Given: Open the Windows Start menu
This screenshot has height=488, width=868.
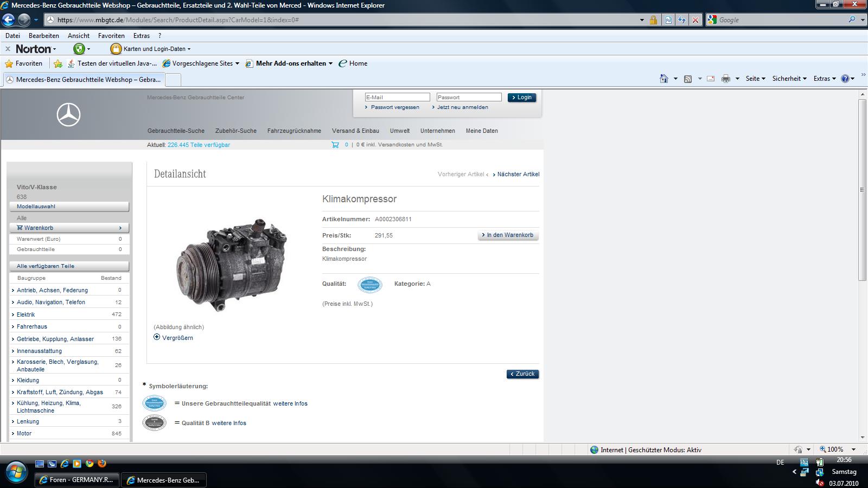Looking at the screenshot, I should pyautogui.click(x=15, y=472).
